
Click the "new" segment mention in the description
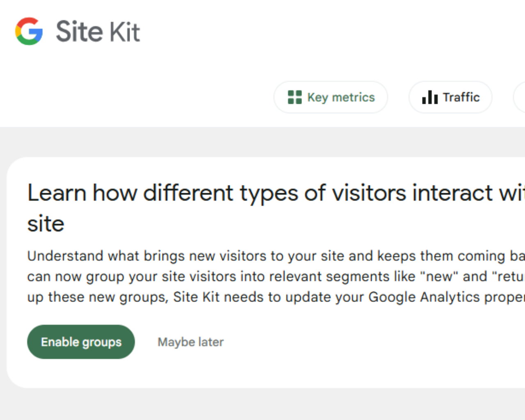(x=441, y=276)
